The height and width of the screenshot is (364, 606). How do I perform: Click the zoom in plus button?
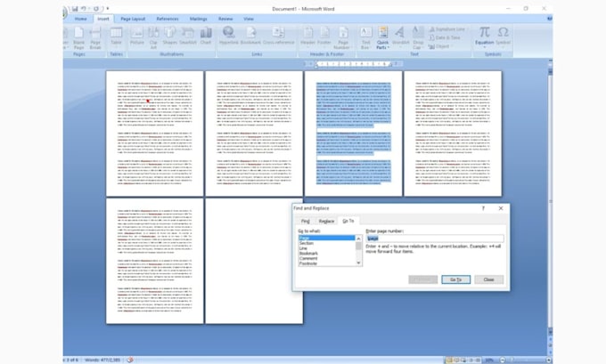(549, 360)
